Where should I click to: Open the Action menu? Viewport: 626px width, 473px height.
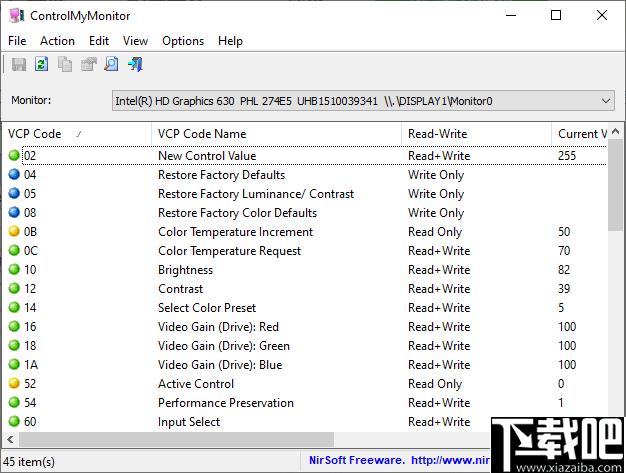click(57, 41)
